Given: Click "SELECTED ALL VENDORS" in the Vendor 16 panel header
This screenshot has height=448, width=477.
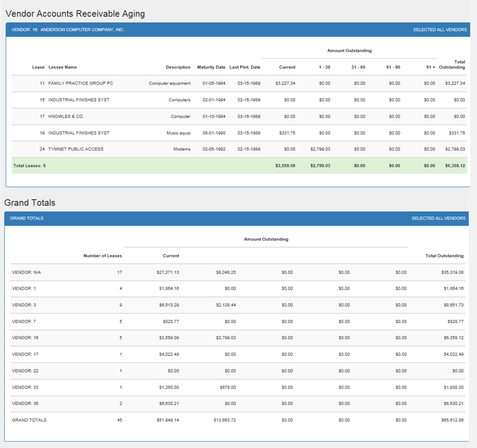Looking at the screenshot, I should click(440, 30).
